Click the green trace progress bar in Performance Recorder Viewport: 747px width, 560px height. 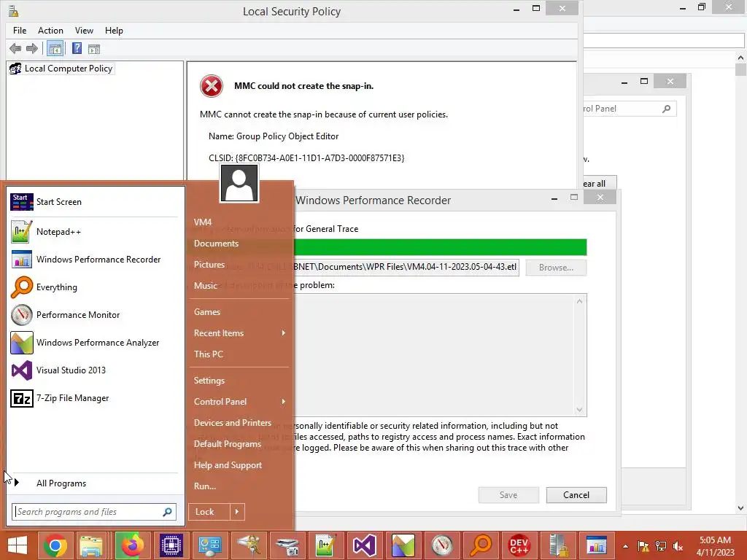click(440, 247)
